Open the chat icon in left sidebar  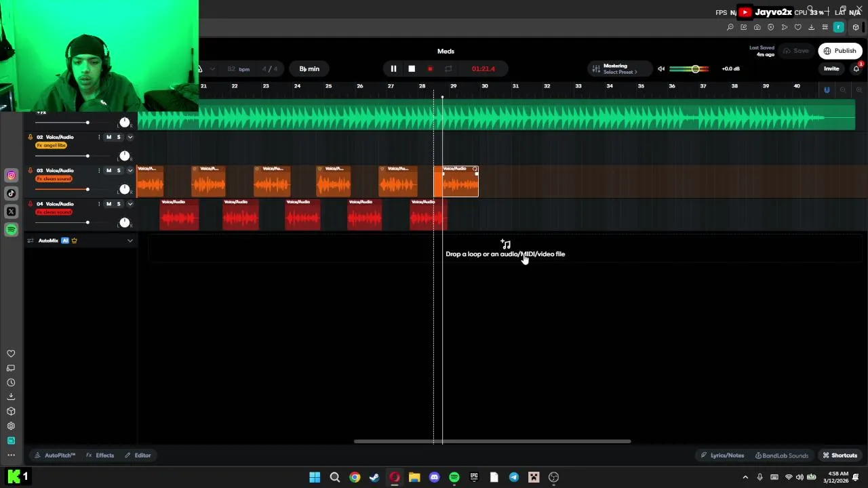tap(11, 368)
